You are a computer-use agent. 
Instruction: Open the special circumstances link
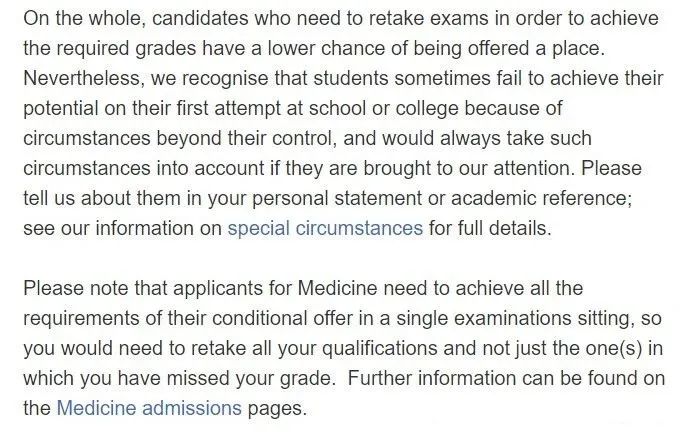pos(325,228)
